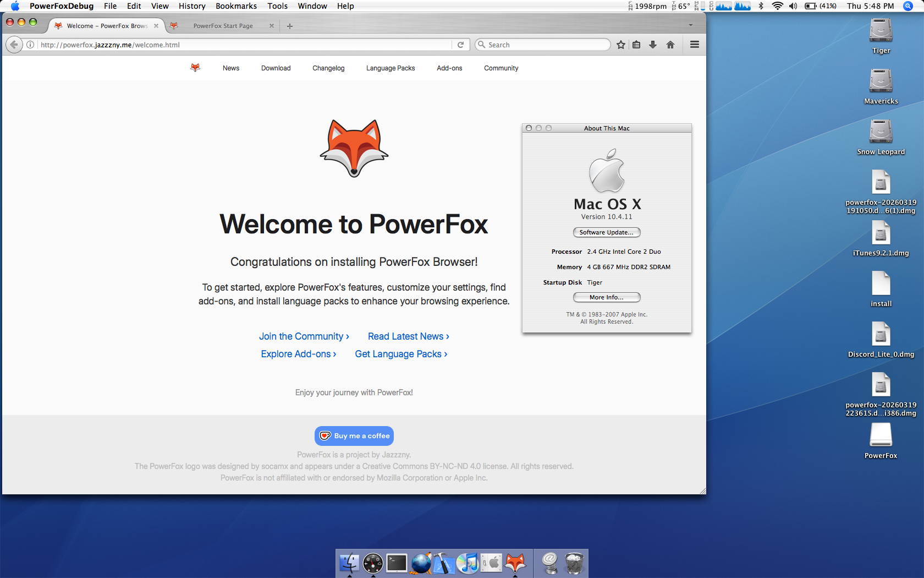Select the Discord_Lite_0.dmg file
The width and height of the screenshot is (924, 578).
coord(881,340)
